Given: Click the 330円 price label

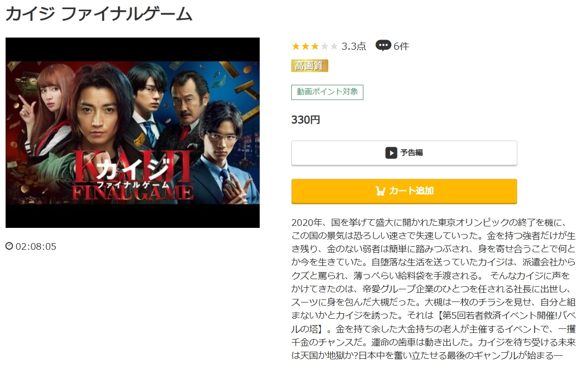Looking at the screenshot, I should click(305, 120).
